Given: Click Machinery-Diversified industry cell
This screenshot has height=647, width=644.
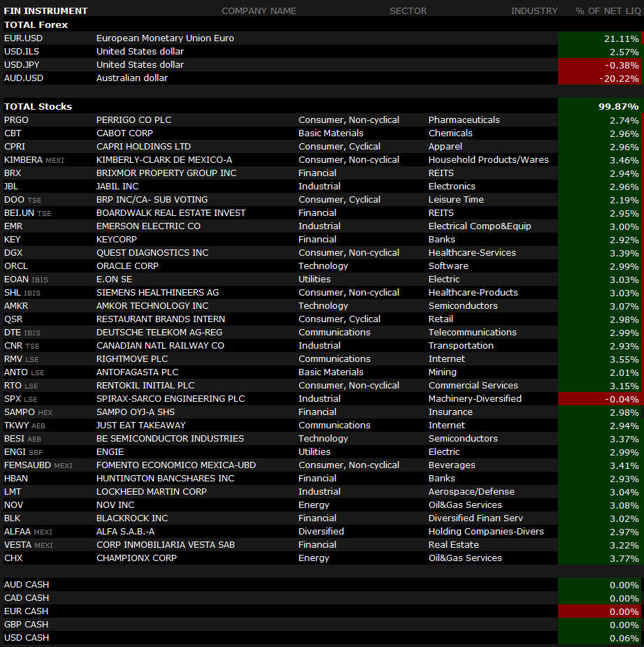Looking at the screenshot, I should click(x=475, y=398).
